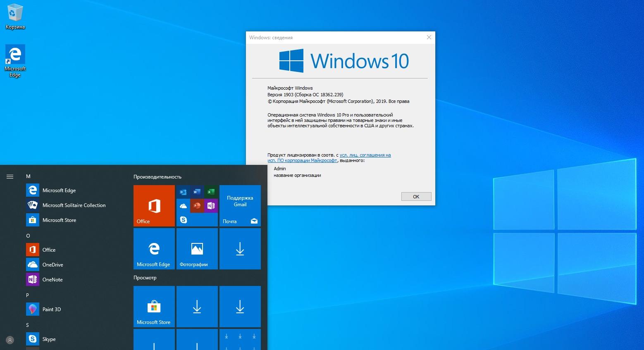Click the Просмотр tile group header

point(145,278)
